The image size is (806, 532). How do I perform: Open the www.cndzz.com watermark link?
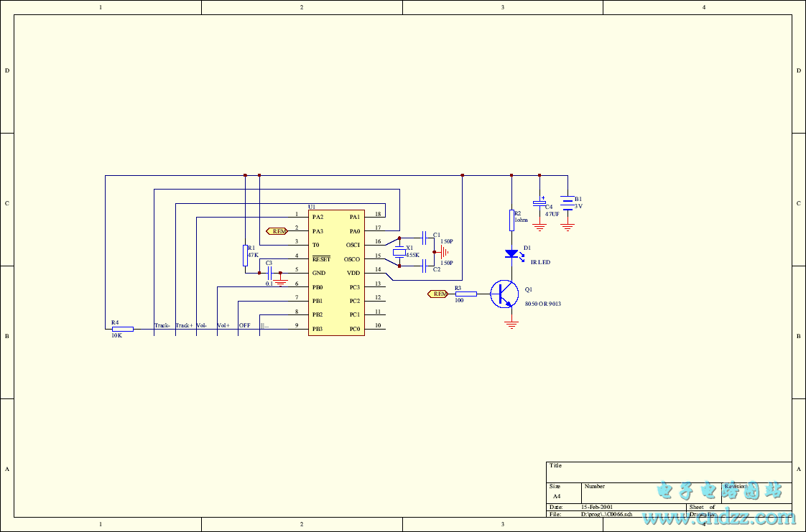click(718, 517)
